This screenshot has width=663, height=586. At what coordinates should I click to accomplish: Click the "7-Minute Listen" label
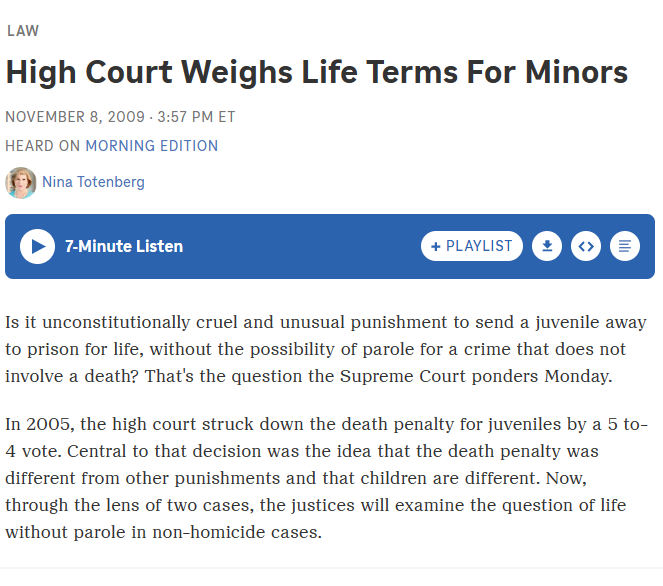[124, 246]
